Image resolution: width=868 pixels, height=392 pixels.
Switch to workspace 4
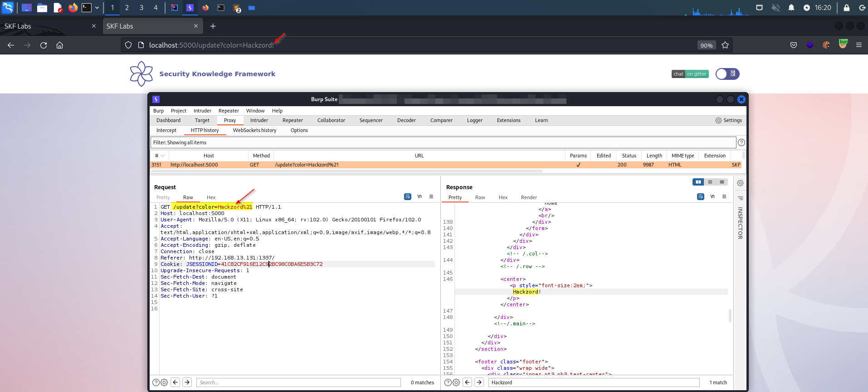156,8
